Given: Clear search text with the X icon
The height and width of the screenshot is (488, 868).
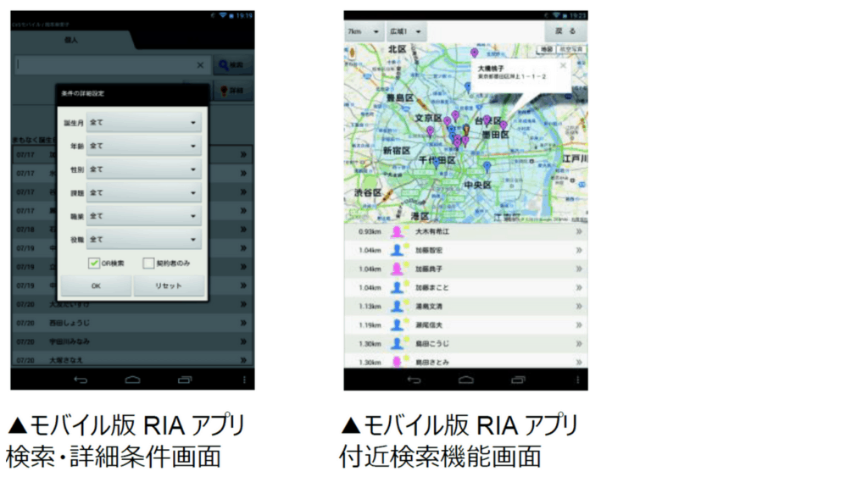Looking at the screenshot, I should point(200,64).
